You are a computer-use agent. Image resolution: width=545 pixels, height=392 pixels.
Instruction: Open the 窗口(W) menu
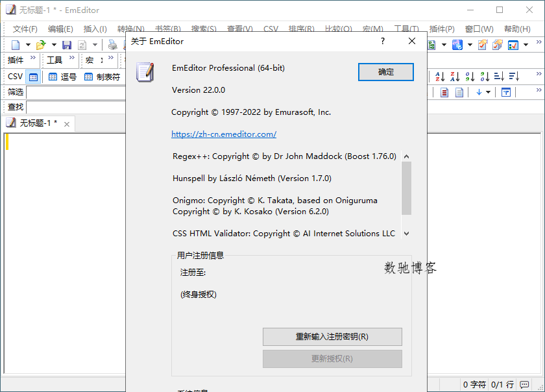(479, 29)
